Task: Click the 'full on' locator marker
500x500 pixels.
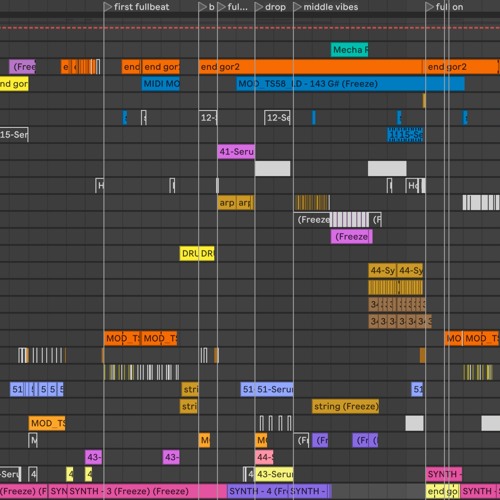Action: (445, 7)
